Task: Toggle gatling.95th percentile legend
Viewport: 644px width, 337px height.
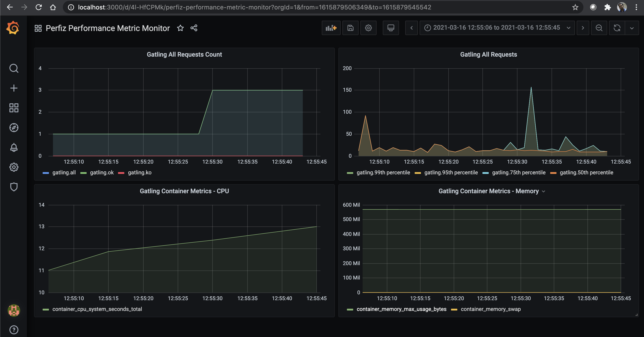Action: click(451, 173)
